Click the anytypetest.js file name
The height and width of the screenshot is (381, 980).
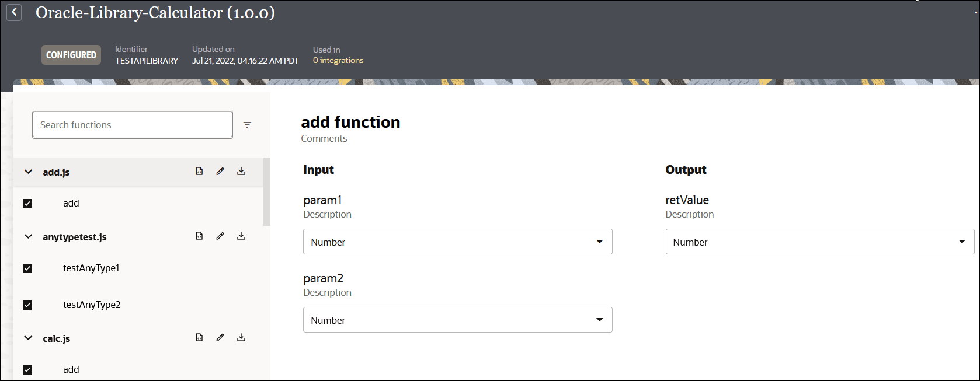click(x=75, y=237)
